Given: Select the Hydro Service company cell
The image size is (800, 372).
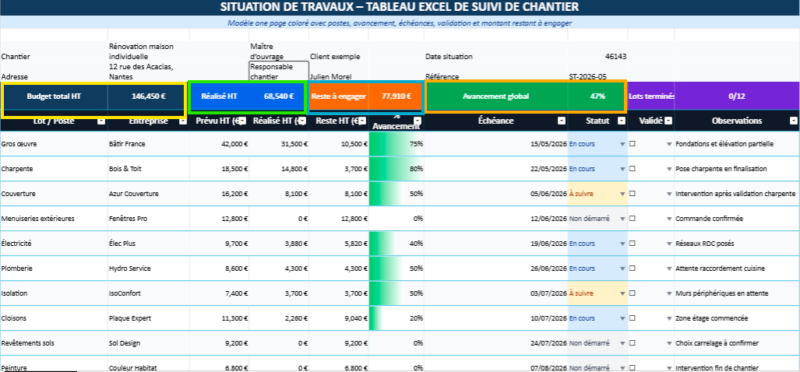Looking at the screenshot, I should click(x=148, y=268).
